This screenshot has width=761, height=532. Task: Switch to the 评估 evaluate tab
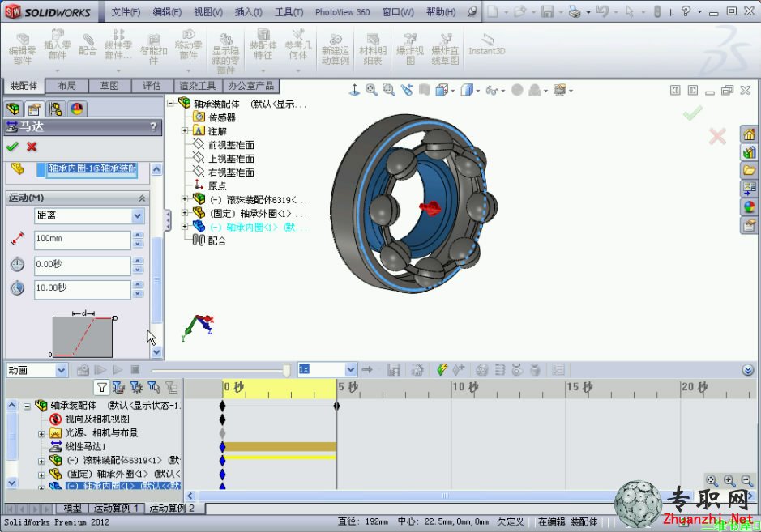pyautogui.click(x=152, y=86)
